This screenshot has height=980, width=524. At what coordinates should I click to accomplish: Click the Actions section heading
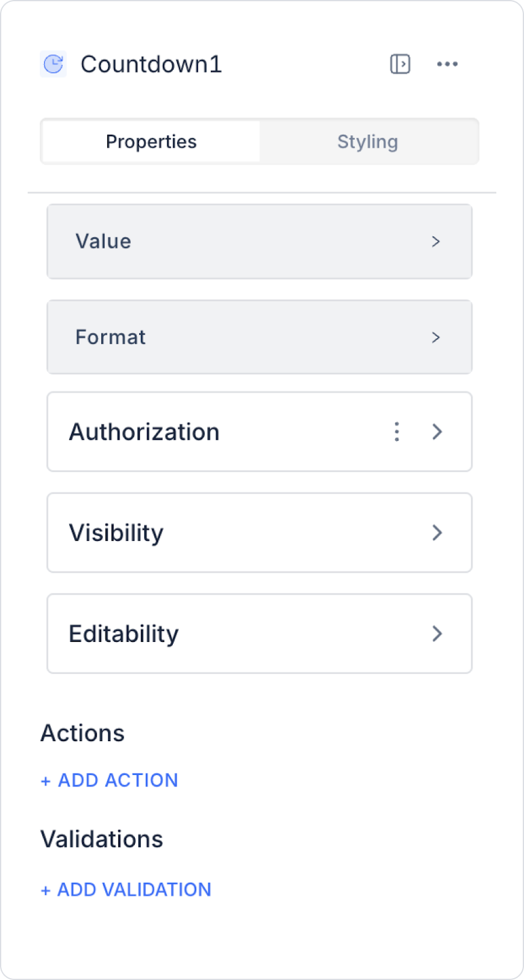(83, 733)
